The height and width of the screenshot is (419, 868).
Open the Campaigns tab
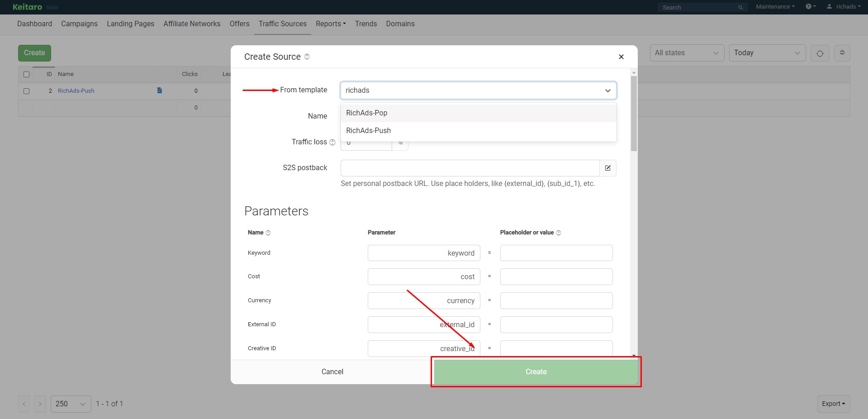tap(79, 24)
